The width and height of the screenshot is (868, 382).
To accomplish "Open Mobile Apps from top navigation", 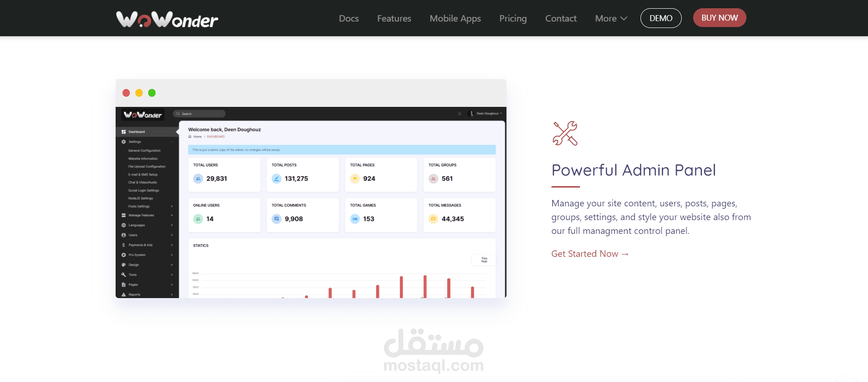I will (x=455, y=18).
